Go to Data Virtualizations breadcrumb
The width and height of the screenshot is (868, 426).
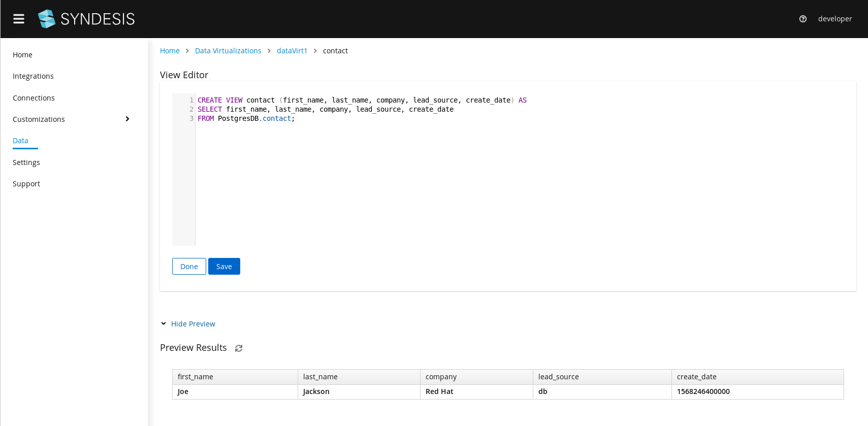(x=228, y=51)
